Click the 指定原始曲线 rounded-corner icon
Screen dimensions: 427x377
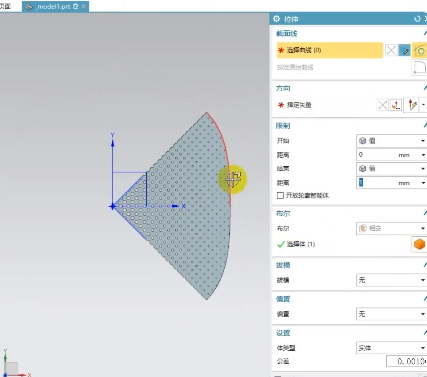tap(419, 67)
